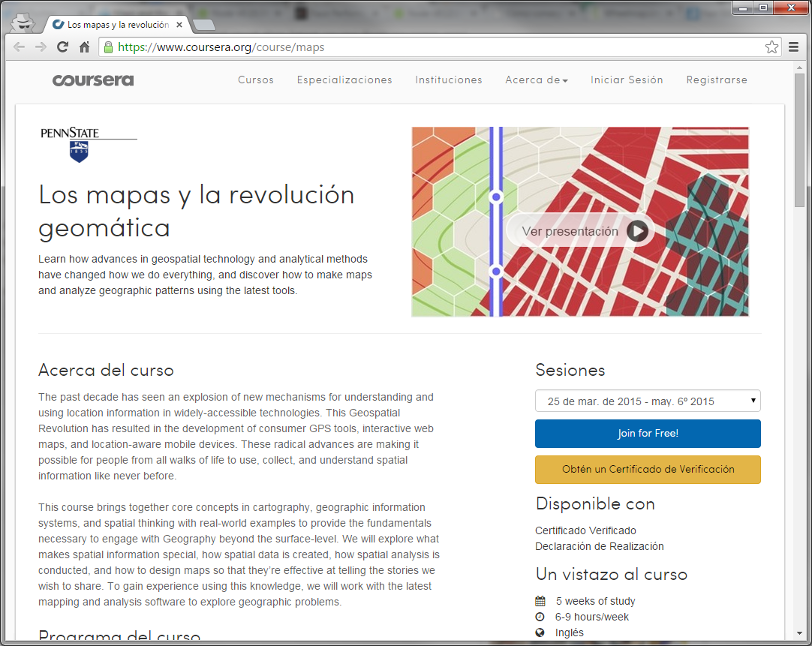The height and width of the screenshot is (646, 812).
Task: Select Instituciones in the top navigation
Action: (x=448, y=80)
